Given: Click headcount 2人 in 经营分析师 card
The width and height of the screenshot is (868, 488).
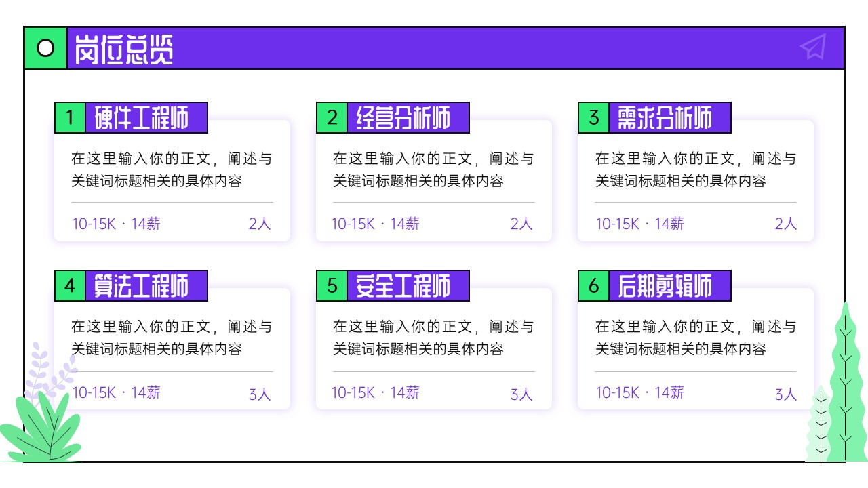Looking at the screenshot, I should [x=521, y=224].
